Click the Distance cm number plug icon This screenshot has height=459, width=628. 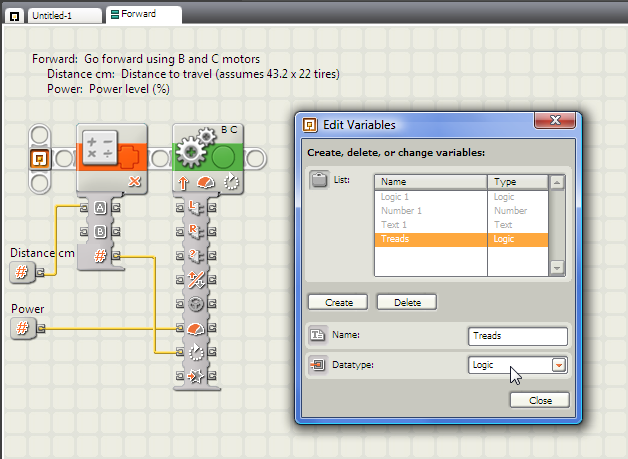point(22,272)
